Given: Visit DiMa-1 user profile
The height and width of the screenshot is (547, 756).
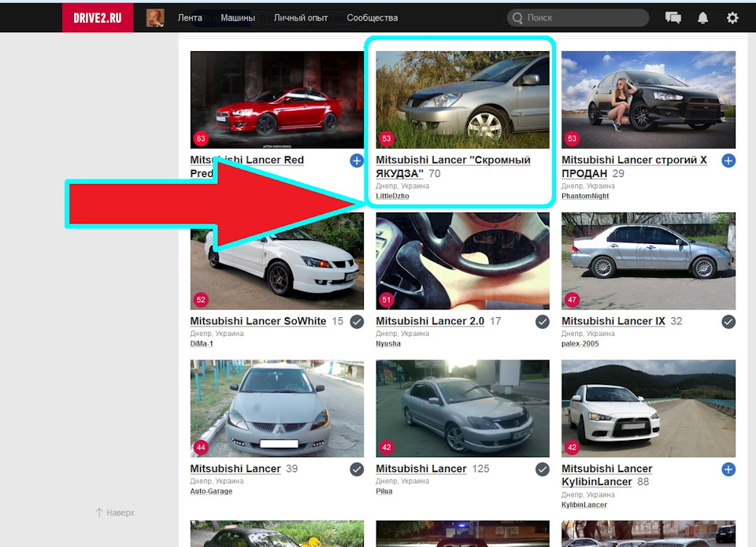Looking at the screenshot, I should click(202, 344).
